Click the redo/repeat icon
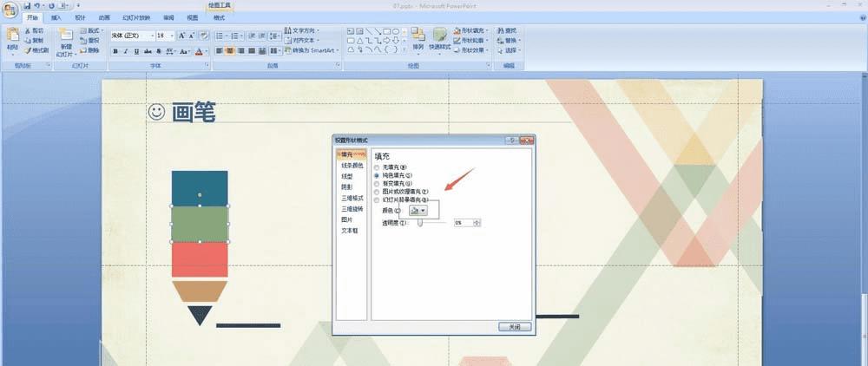868x366 pixels. click(x=51, y=5)
